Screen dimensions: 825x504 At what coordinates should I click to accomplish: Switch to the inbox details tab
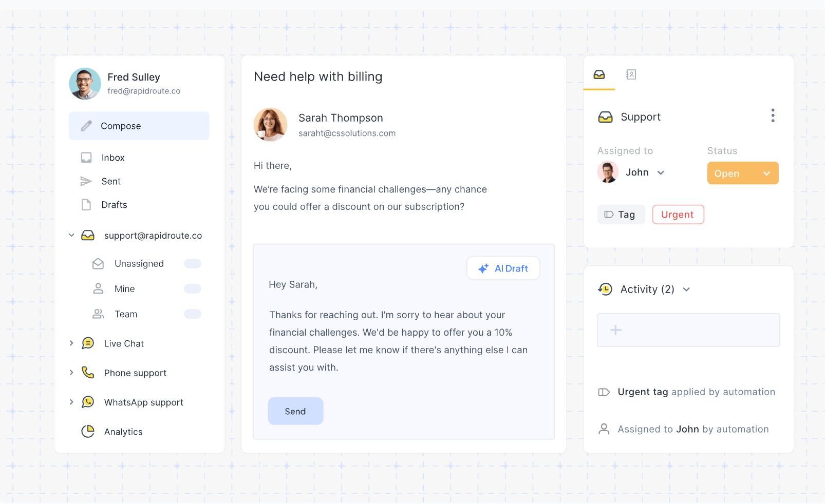[x=599, y=75]
